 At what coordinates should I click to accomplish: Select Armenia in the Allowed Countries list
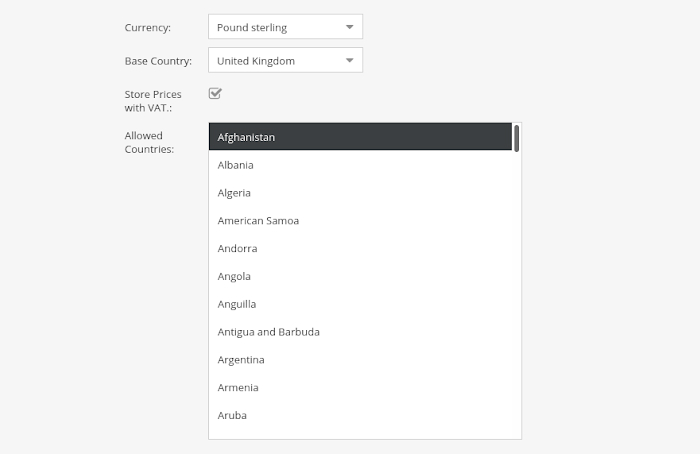click(360, 387)
